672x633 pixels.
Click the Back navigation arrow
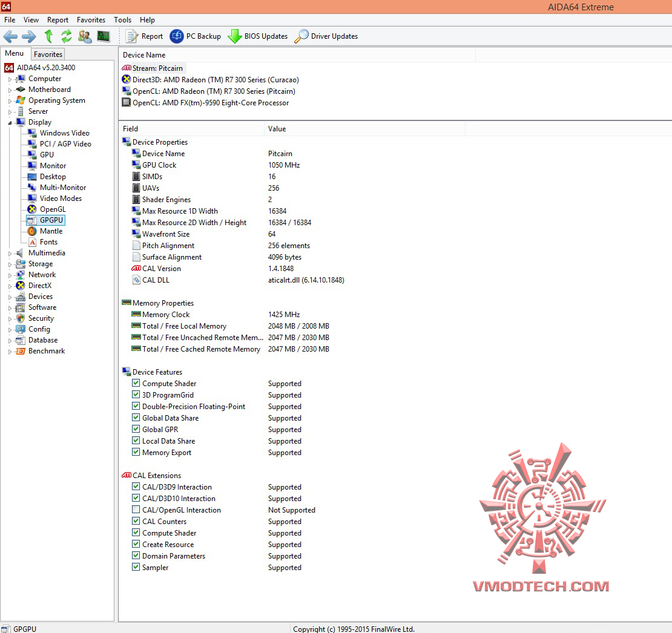(x=10, y=36)
